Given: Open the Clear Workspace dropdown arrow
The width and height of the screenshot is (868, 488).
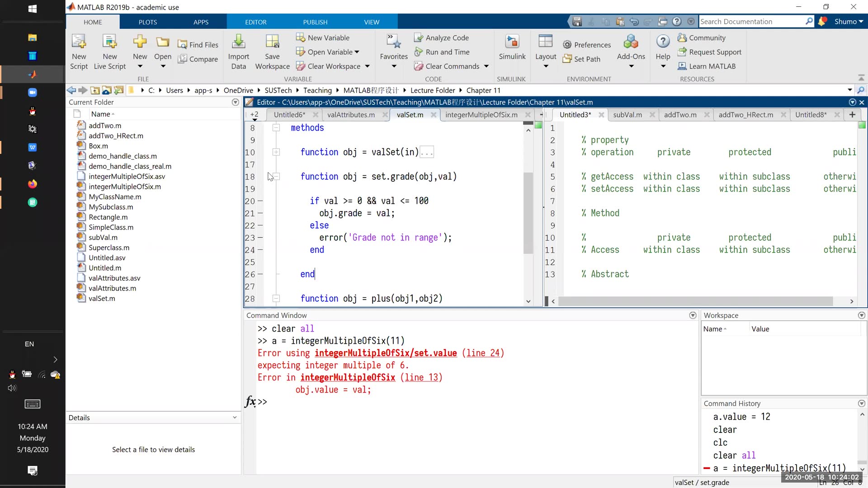Looking at the screenshot, I should point(368,66).
